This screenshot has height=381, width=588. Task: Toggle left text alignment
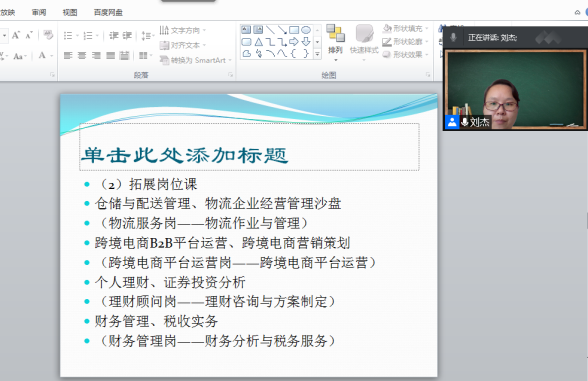[x=68, y=56]
